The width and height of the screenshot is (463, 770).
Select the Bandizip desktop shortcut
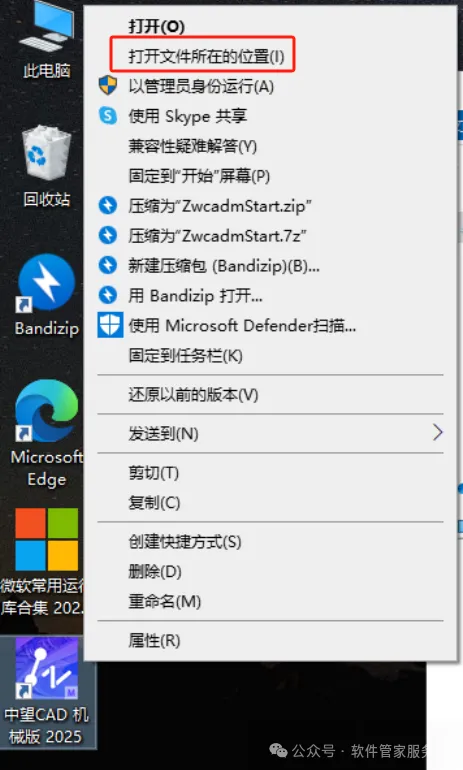pos(47,295)
